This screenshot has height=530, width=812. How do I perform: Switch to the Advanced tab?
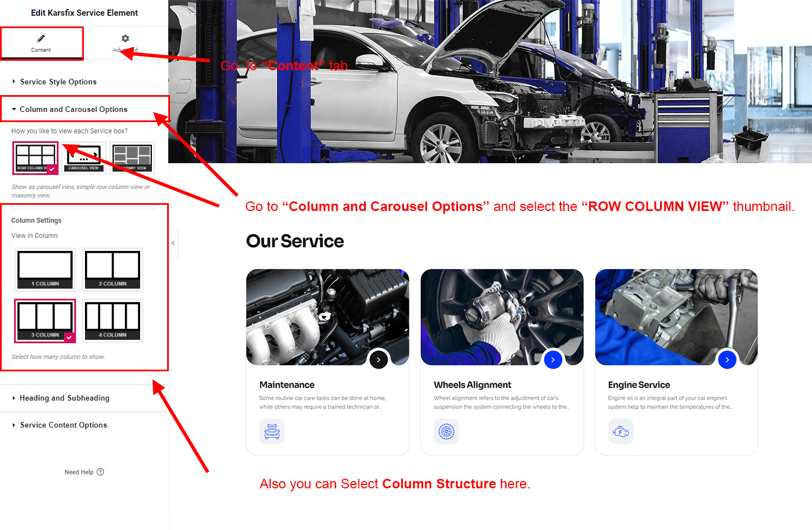point(125,43)
